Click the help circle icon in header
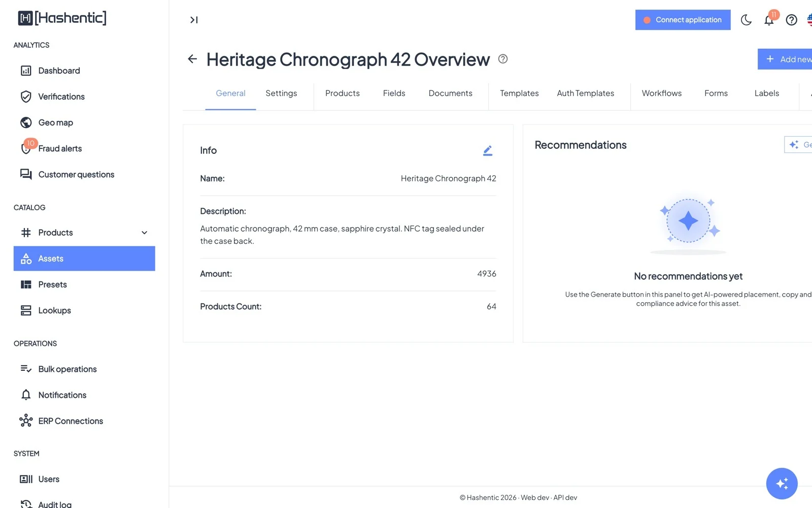 [791, 20]
